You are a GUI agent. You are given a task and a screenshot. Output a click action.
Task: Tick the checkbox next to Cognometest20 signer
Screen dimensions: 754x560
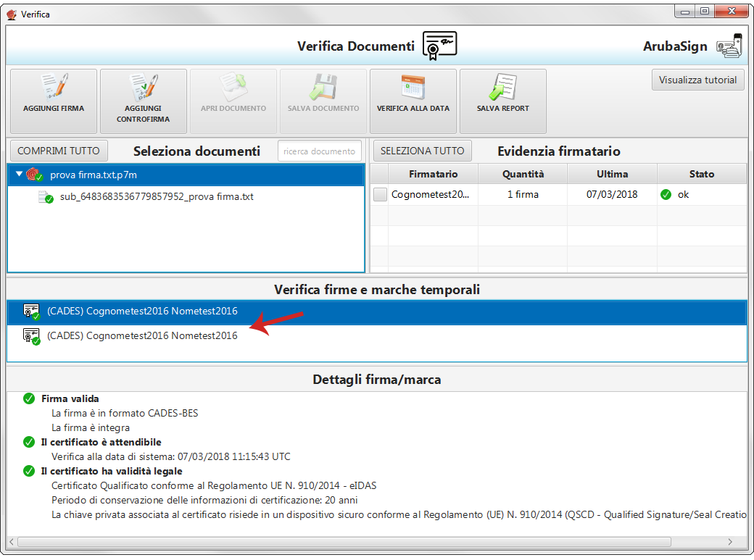tap(380, 195)
